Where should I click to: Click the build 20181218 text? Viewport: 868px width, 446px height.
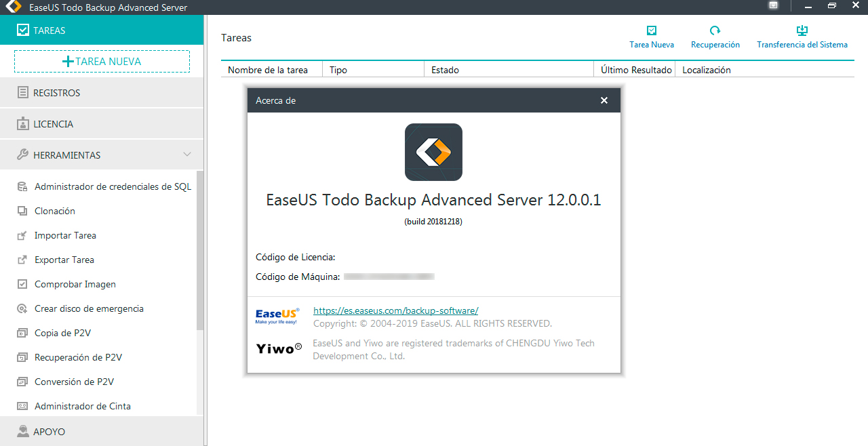(433, 221)
